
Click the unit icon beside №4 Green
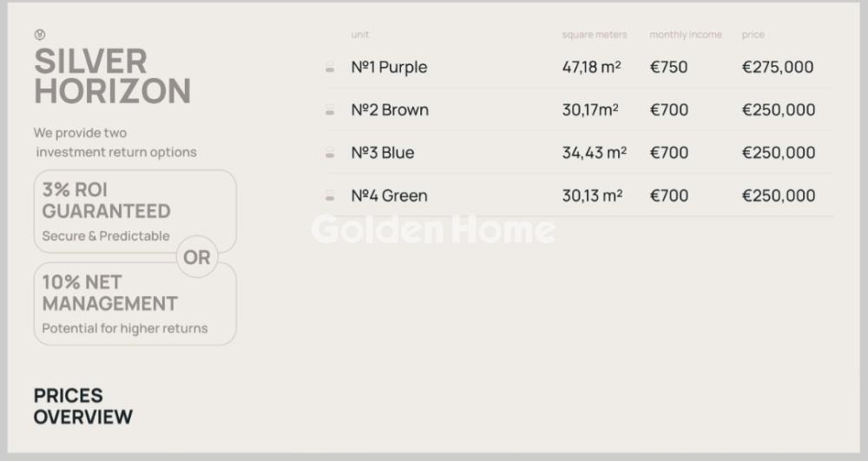point(330,196)
